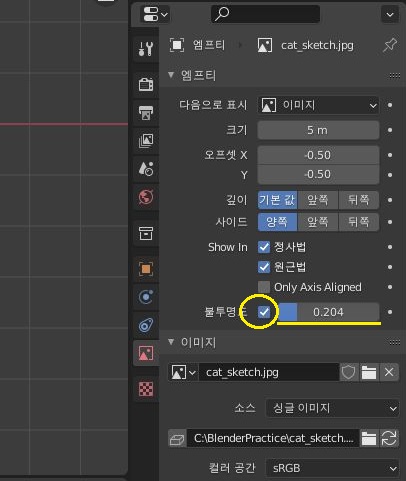Set 깊이 to 앞쪽
Screen dimensions: 406x481
[318, 200]
